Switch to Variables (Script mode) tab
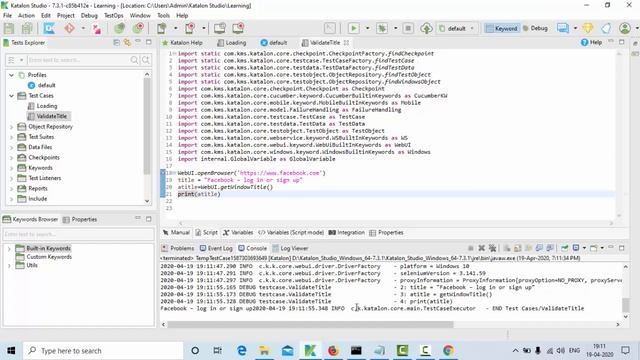The image size is (640, 360). pos(291,233)
